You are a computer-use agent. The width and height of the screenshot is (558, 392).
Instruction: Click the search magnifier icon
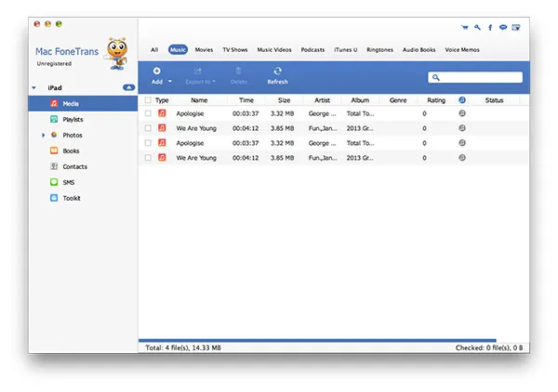[436, 77]
